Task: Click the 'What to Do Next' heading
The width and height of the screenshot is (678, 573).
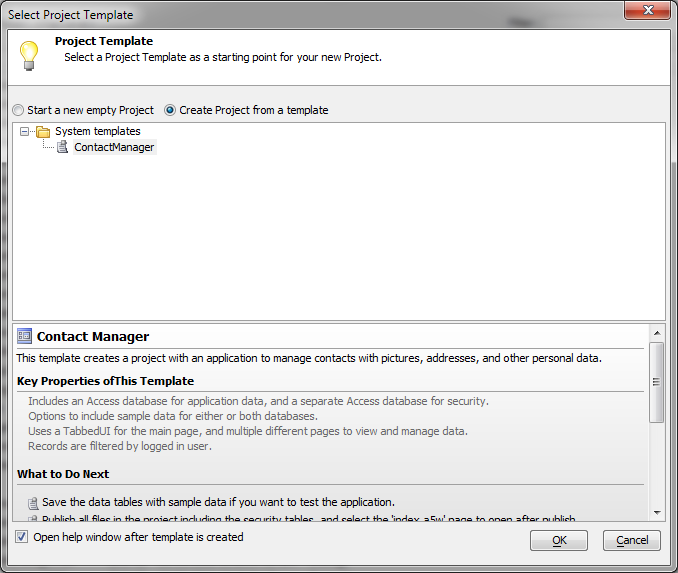Action: coord(63,474)
